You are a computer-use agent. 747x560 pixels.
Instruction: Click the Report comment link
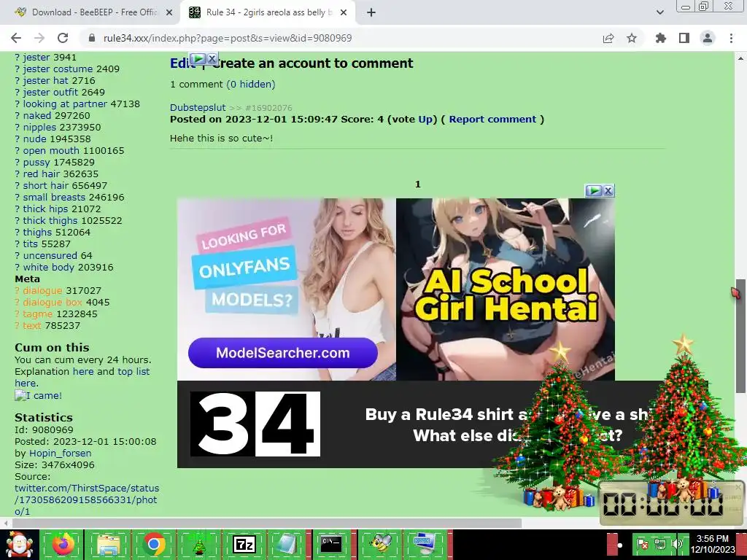tap(492, 119)
